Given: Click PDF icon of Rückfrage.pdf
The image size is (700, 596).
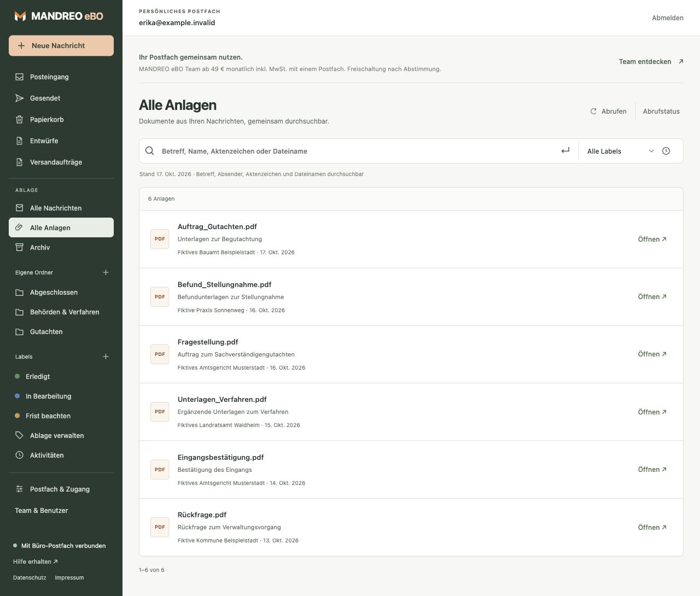Looking at the screenshot, I should point(160,527).
